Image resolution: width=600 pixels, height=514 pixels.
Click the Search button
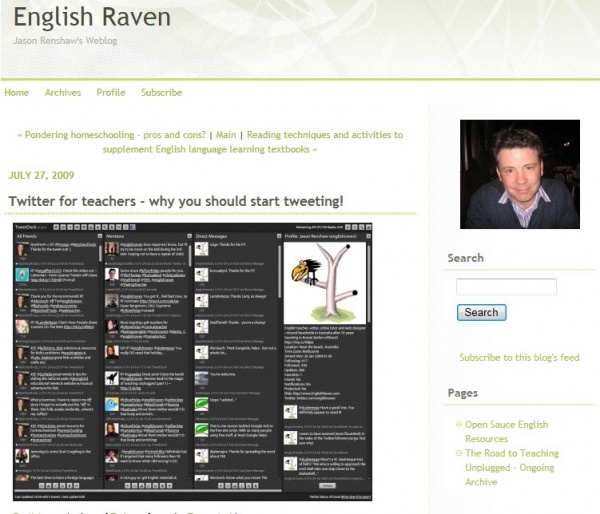point(481,312)
